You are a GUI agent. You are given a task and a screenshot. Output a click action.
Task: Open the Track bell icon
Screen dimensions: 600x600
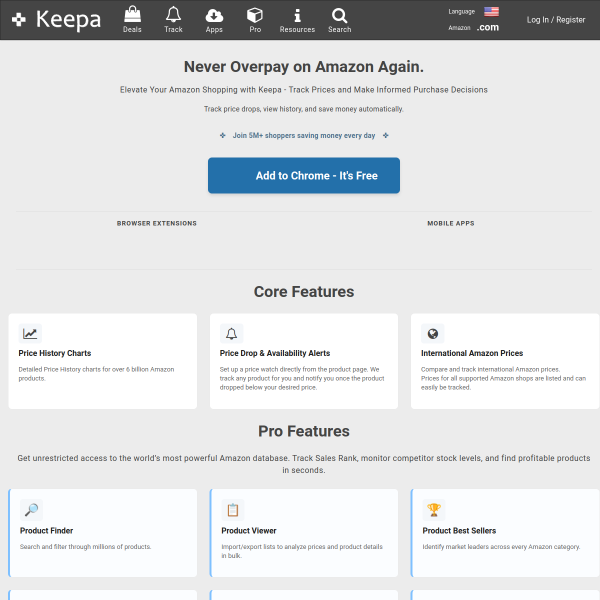173,15
